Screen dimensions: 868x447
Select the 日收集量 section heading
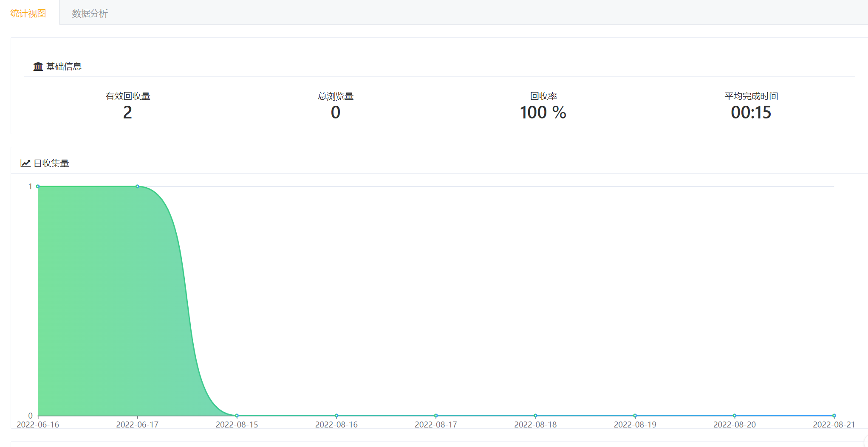pyautogui.click(x=51, y=163)
